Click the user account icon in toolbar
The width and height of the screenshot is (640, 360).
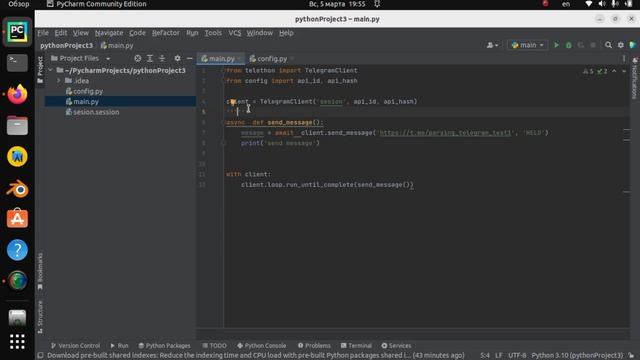coord(492,45)
